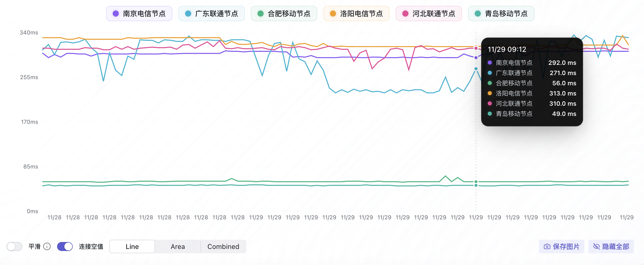
Task: Select the Line chart tab
Action: (132, 246)
